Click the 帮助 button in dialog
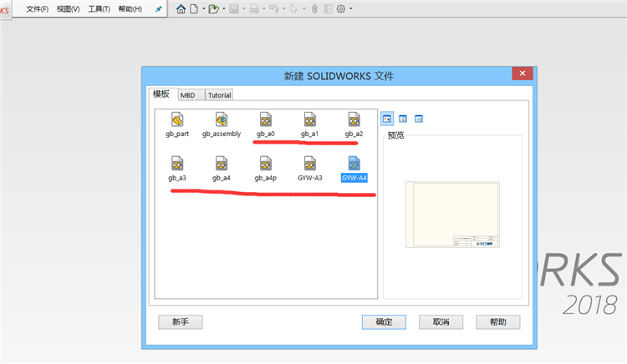Screen dimensions: 627x364 point(498,321)
